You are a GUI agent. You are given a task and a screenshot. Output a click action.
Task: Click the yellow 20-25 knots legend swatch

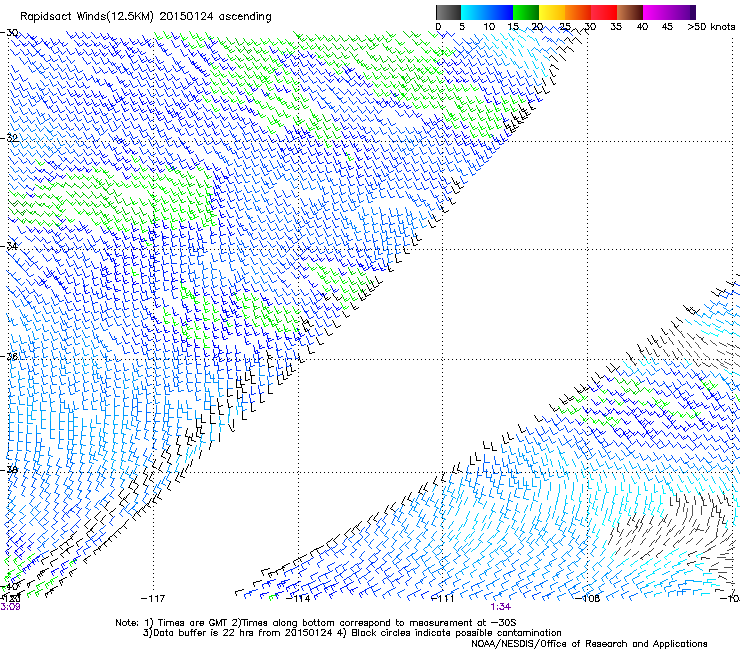click(552, 12)
